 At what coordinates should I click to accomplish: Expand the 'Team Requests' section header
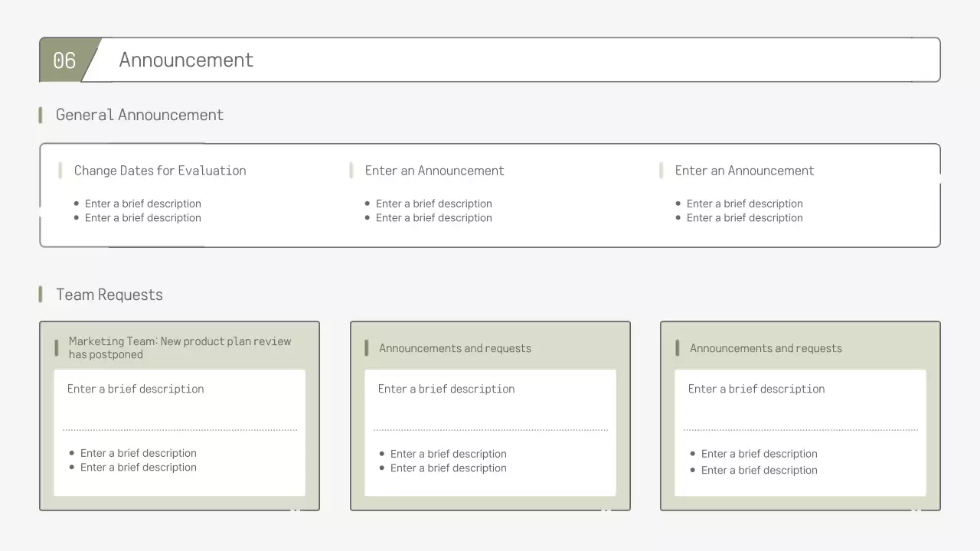point(109,295)
